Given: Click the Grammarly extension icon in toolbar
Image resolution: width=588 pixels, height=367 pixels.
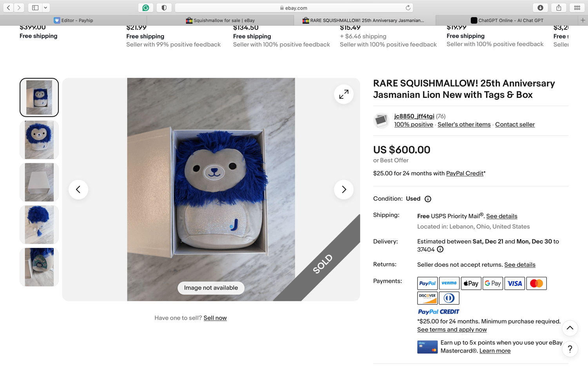Looking at the screenshot, I should click(146, 8).
